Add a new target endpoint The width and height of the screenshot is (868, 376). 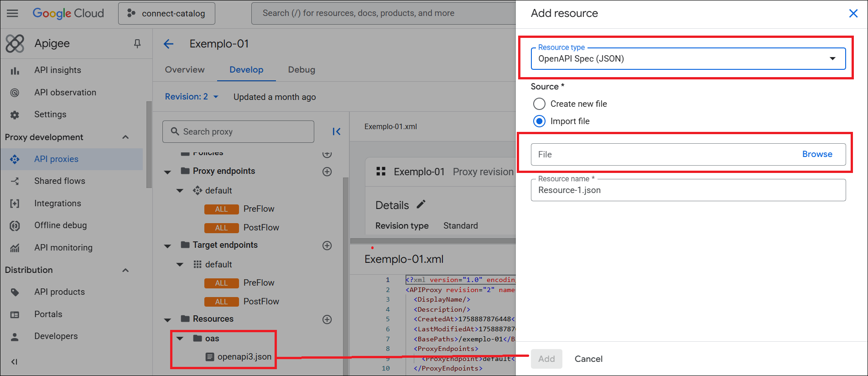(327, 245)
